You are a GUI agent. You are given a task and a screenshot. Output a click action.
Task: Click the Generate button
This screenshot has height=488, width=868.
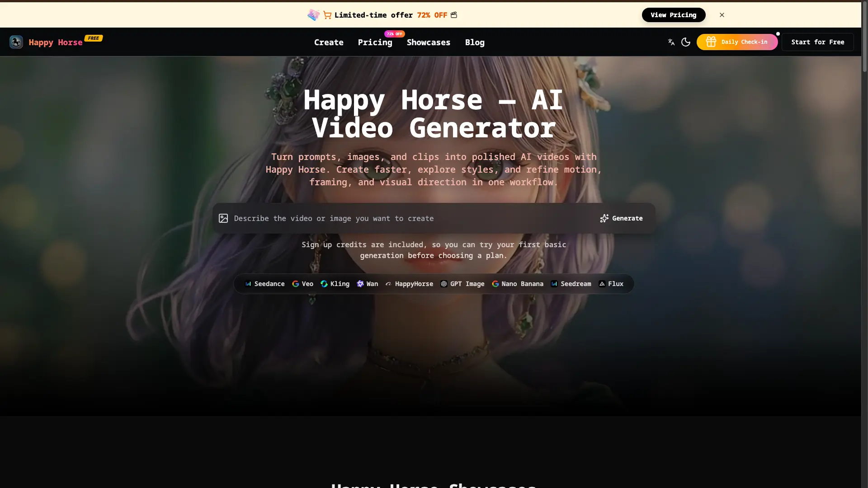point(621,218)
